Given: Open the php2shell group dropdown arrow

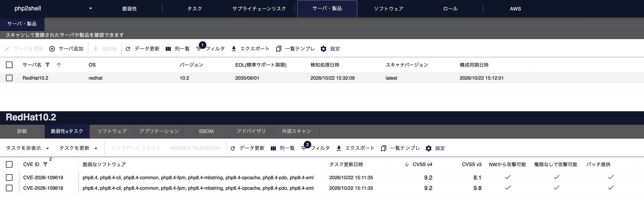Looking at the screenshot, I should pyautogui.click(x=90, y=8).
